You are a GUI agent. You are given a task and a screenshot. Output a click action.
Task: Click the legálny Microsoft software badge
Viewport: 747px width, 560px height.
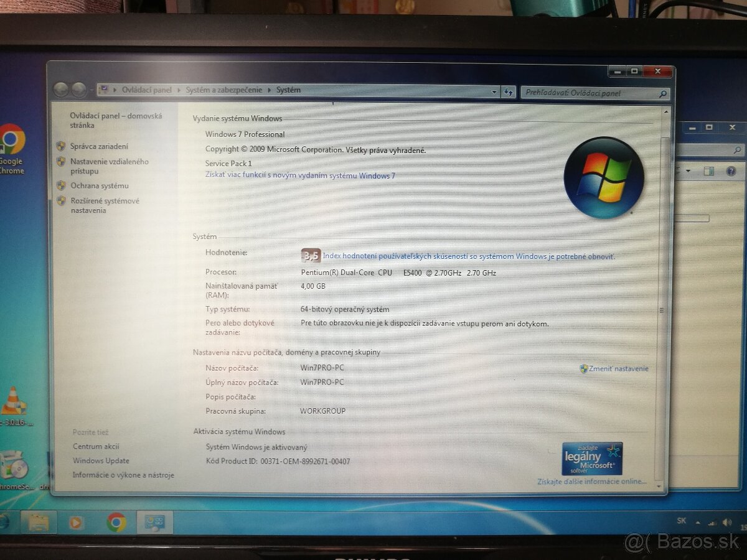tap(592, 459)
